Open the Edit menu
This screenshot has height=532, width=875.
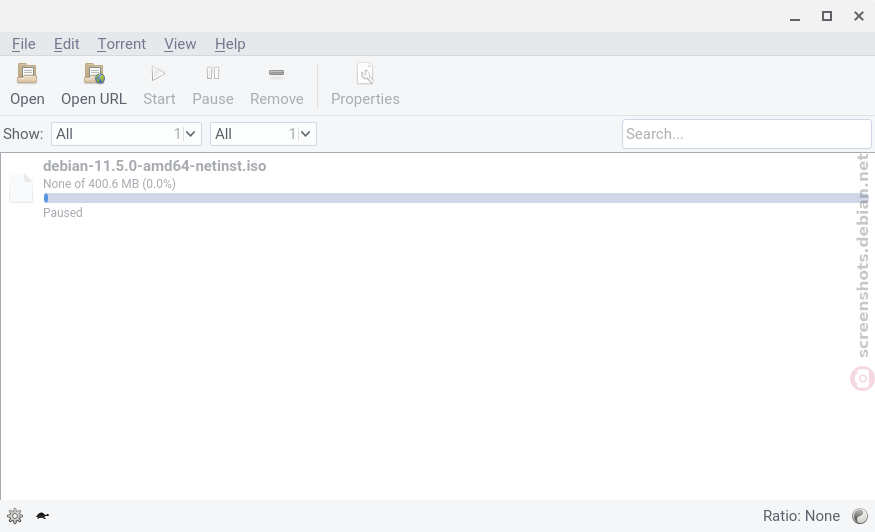pyautogui.click(x=66, y=44)
